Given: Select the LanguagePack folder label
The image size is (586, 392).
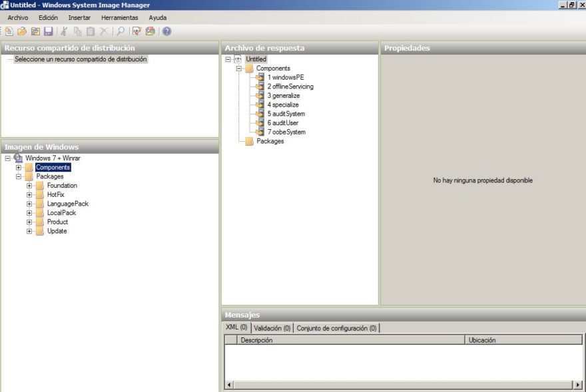Looking at the screenshot, I should [68, 204].
